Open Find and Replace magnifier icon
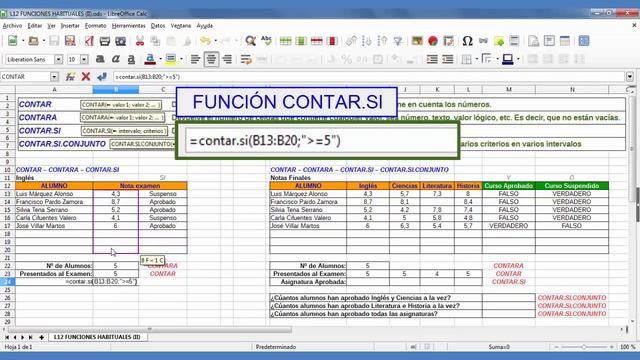The image size is (640, 360). (x=251, y=41)
